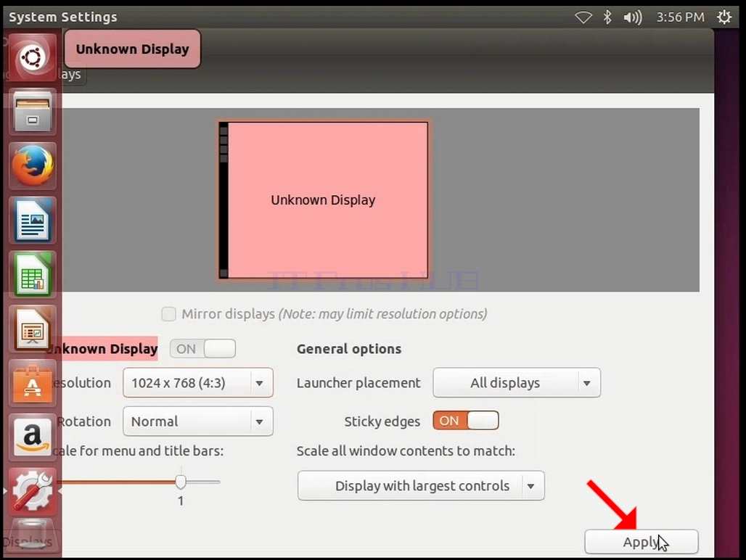Open the Amazon launcher icon
The image size is (746, 560).
point(33,437)
